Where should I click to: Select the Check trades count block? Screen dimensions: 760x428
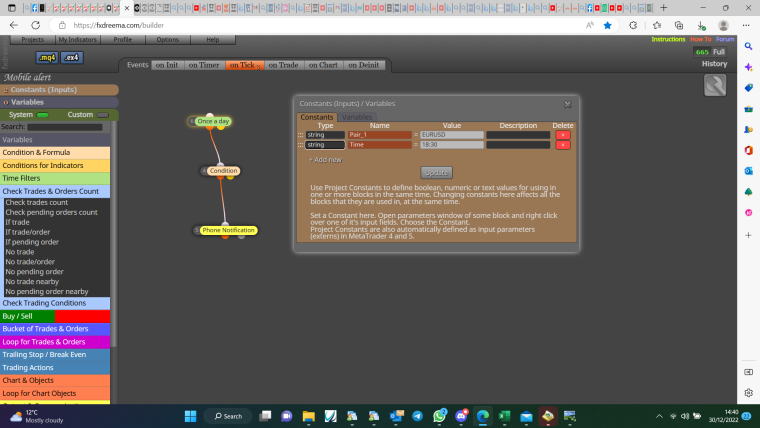[37, 203]
